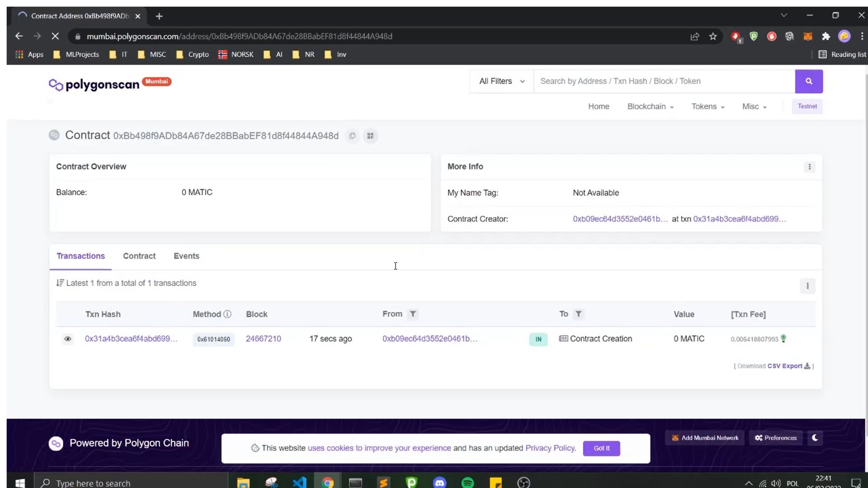Bookmark this page with the star
Viewport: 868px width, 488px height.
point(713,37)
